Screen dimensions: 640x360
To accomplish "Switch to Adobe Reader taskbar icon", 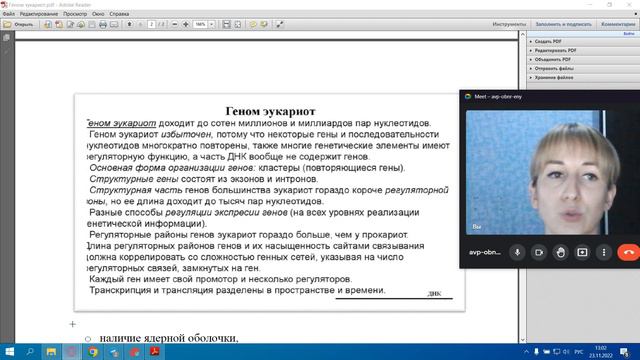I will 155,352.
